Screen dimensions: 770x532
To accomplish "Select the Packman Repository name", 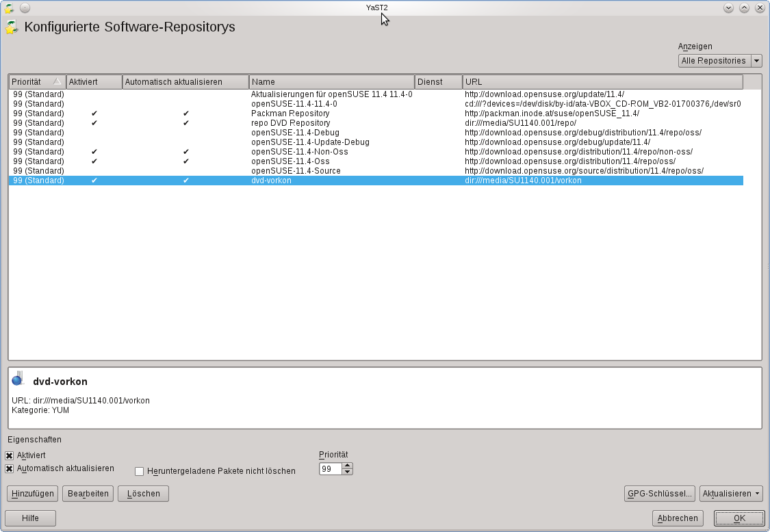I will tap(290, 114).
